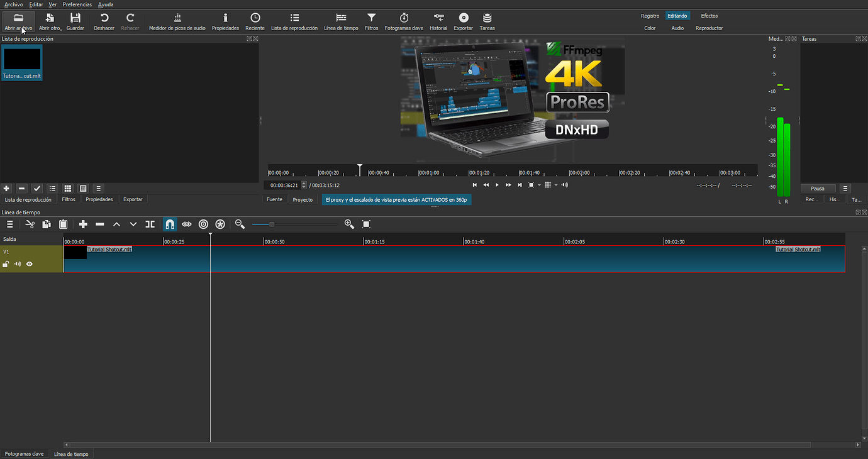Open Medidor de picos de audio
Viewport: 868px width, 459px height.
pyautogui.click(x=177, y=21)
